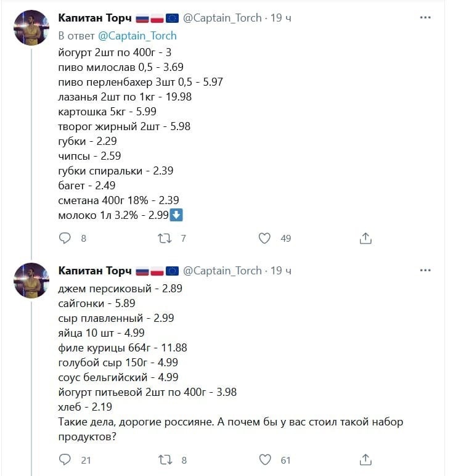The width and height of the screenshot is (453, 476).
Task: Click the @Captain_Torch handle in second tweet header
Action: coord(222,271)
